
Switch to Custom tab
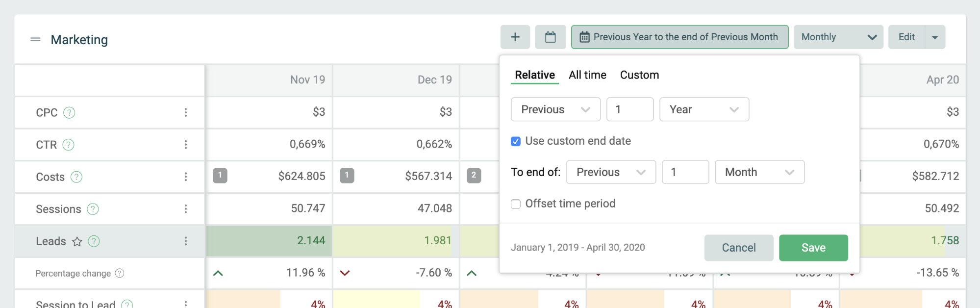pyautogui.click(x=639, y=75)
